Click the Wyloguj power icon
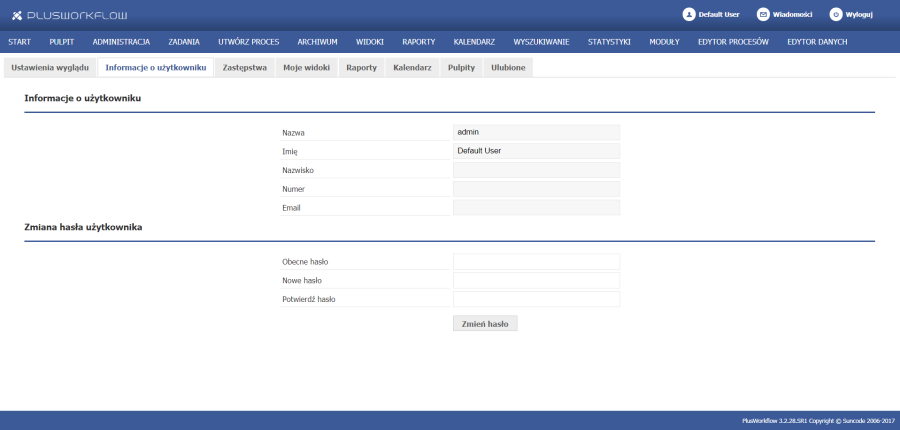This screenshot has width=900, height=430. click(836, 15)
